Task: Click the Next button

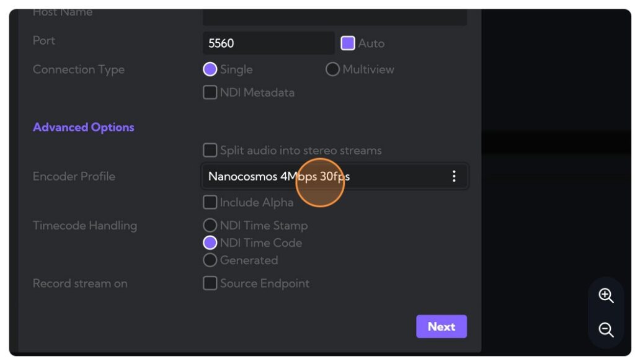Action: 441,327
